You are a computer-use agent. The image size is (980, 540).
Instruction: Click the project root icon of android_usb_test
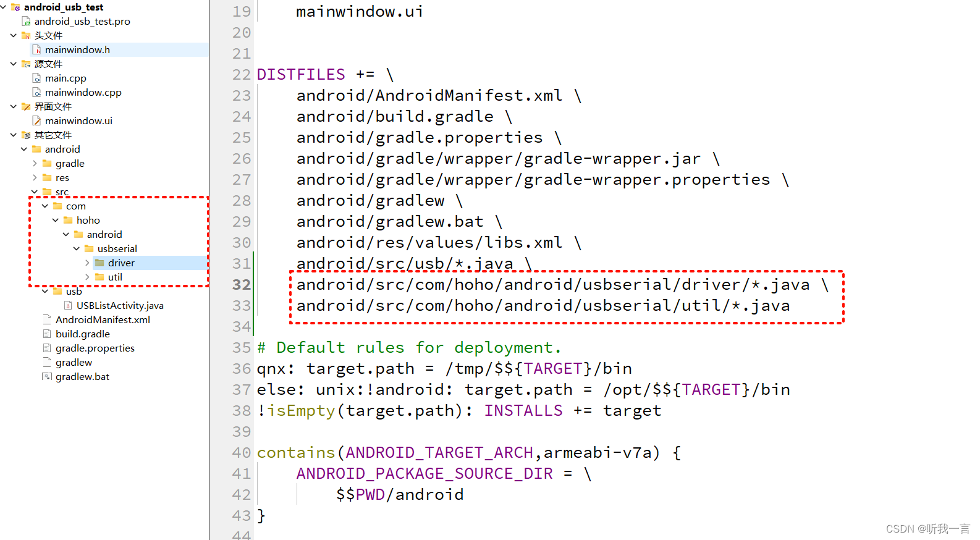[15, 7]
